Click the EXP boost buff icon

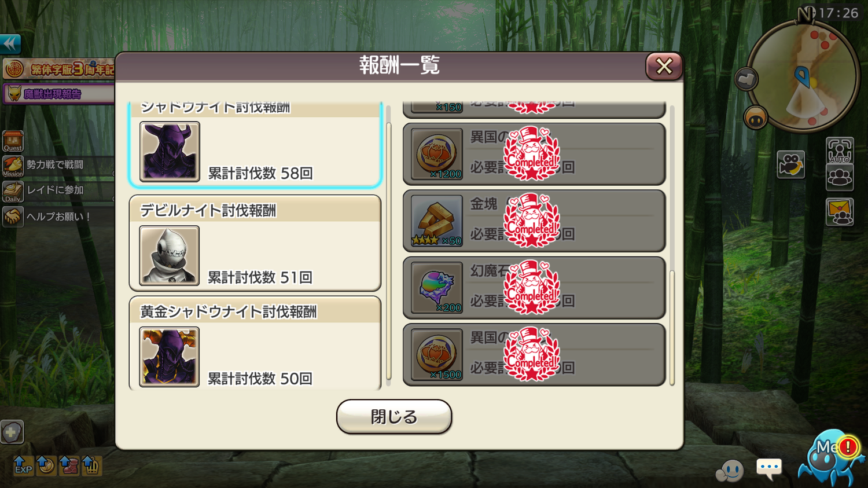23,465
